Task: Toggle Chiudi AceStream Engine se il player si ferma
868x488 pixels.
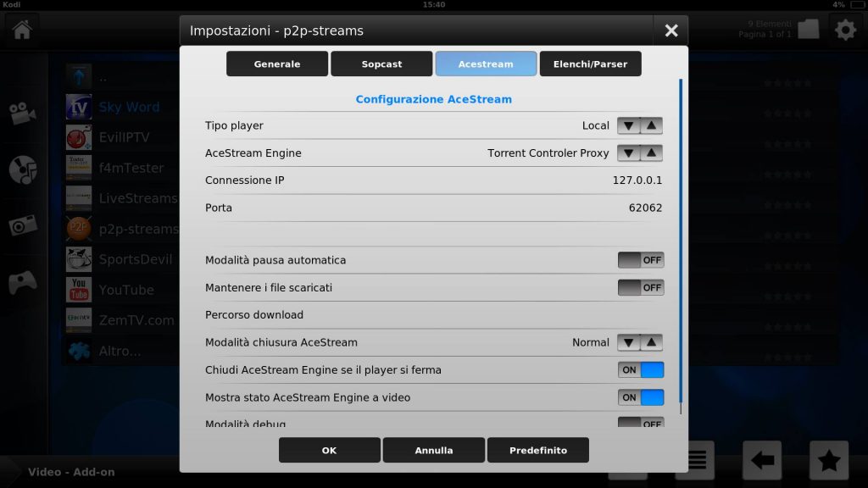Action: point(641,369)
